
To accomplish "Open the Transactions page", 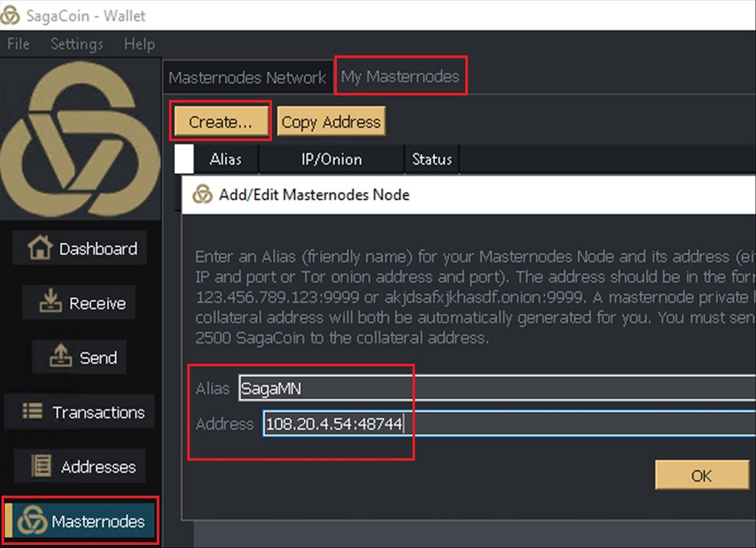I will tap(79, 411).
